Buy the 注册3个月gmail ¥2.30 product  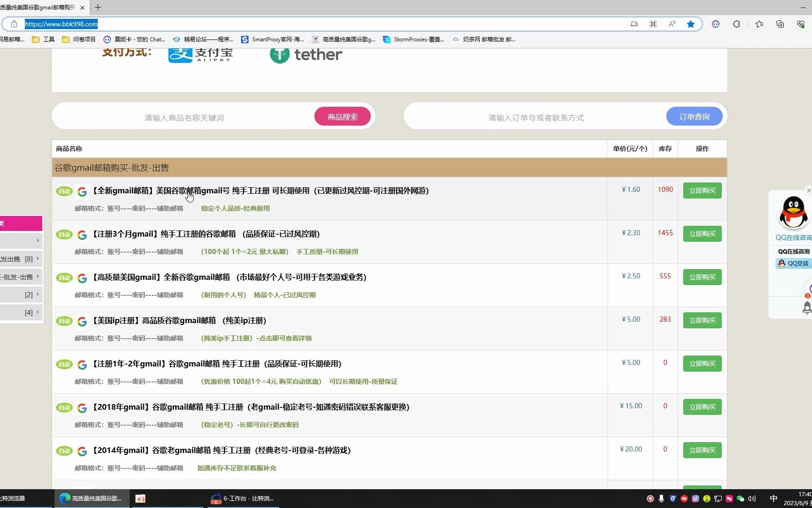tap(703, 234)
